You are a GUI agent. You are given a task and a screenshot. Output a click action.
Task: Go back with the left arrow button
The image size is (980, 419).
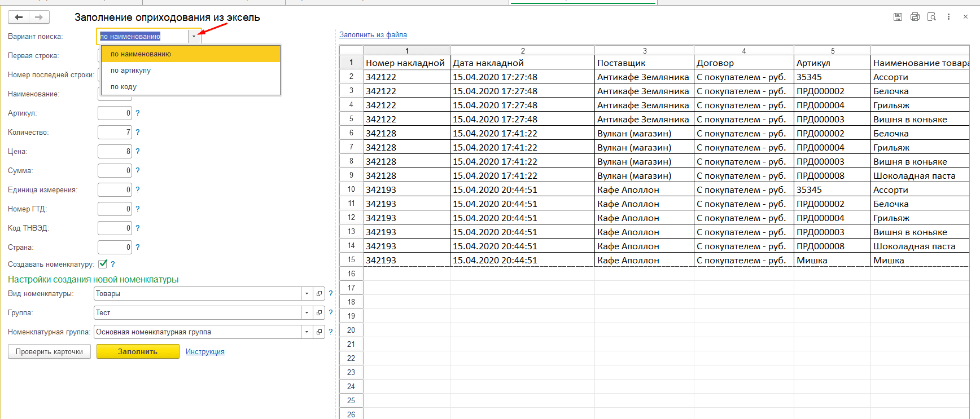click(x=19, y=17)
